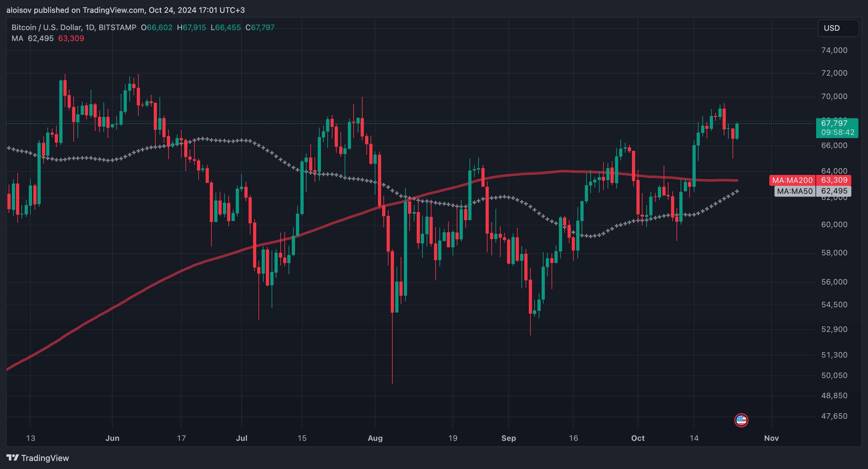Screen dimensions: 868x469
Task: Click the 58,000 price axis label
Action: pos(834,253)
